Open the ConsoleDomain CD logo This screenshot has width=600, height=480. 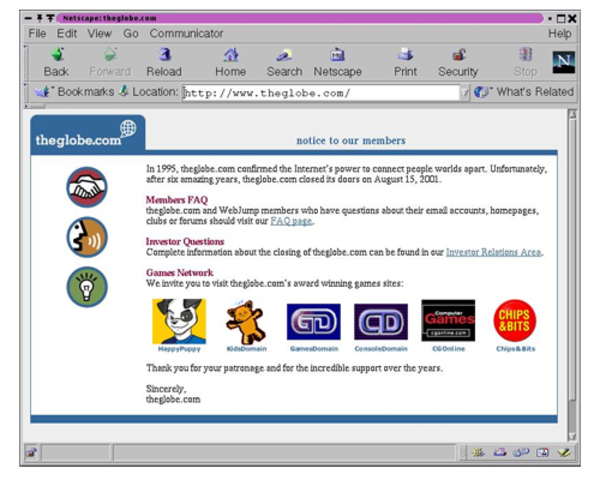(381, 322)
